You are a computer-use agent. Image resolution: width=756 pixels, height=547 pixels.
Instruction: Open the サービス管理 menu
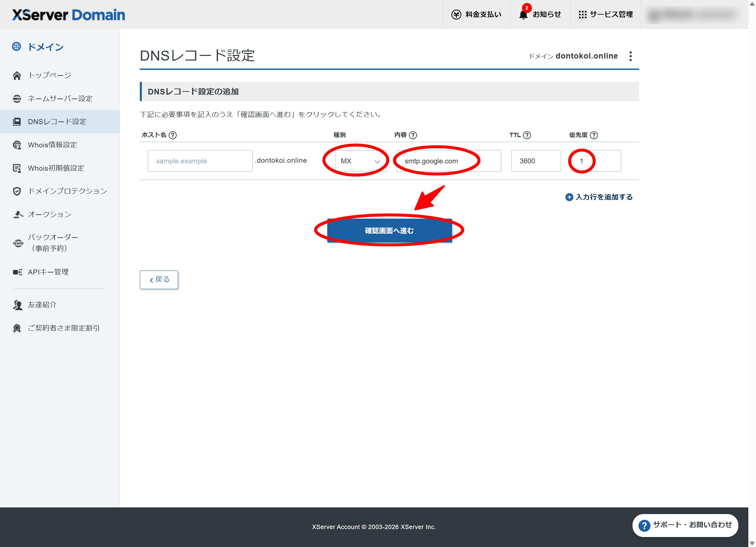606,14
